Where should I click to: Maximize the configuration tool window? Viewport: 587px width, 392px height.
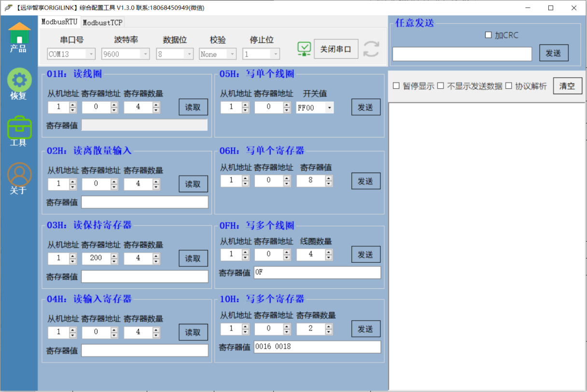tap(550, 8)
